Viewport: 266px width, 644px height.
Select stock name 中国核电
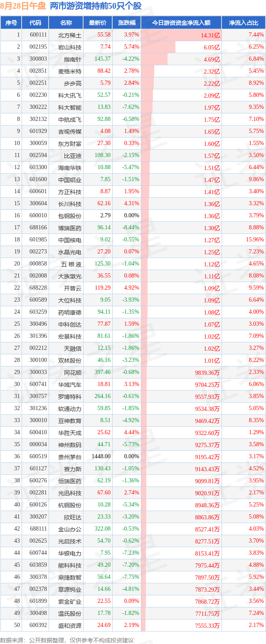pos(70,240)
